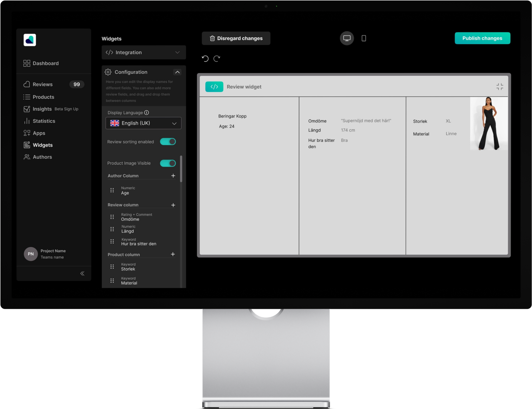Switch to desktop preview mode
The width and height of the screenshot is (532, 409).
point(347,38)
